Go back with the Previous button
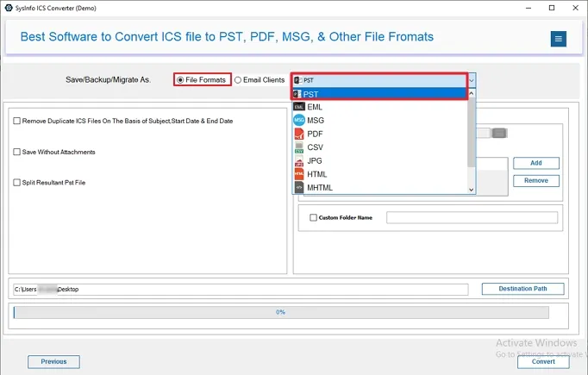Screen dimensions: 588x375 point(53,361)
